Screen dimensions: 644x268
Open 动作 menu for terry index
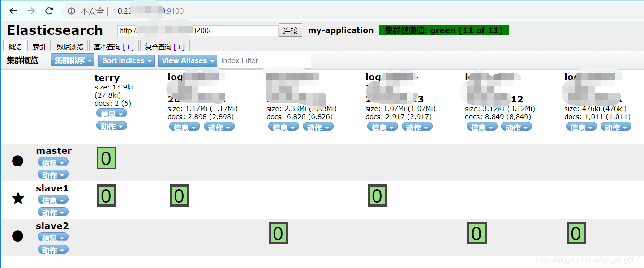(x=112, y=126)
